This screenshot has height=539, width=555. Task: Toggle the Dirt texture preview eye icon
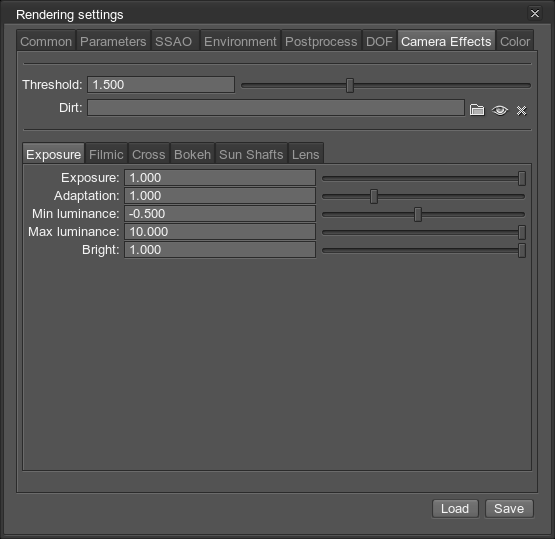click(x=500, y=110)
